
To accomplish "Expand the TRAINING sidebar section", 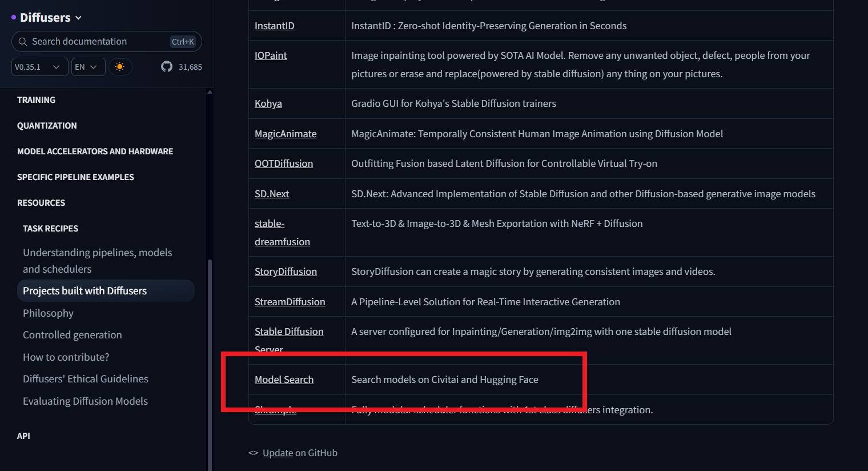I will click(x=36, y=100).
